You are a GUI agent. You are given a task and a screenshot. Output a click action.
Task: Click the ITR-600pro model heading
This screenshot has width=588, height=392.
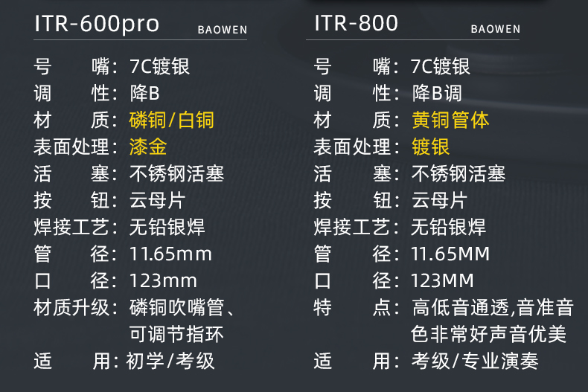tap(97, 24)
